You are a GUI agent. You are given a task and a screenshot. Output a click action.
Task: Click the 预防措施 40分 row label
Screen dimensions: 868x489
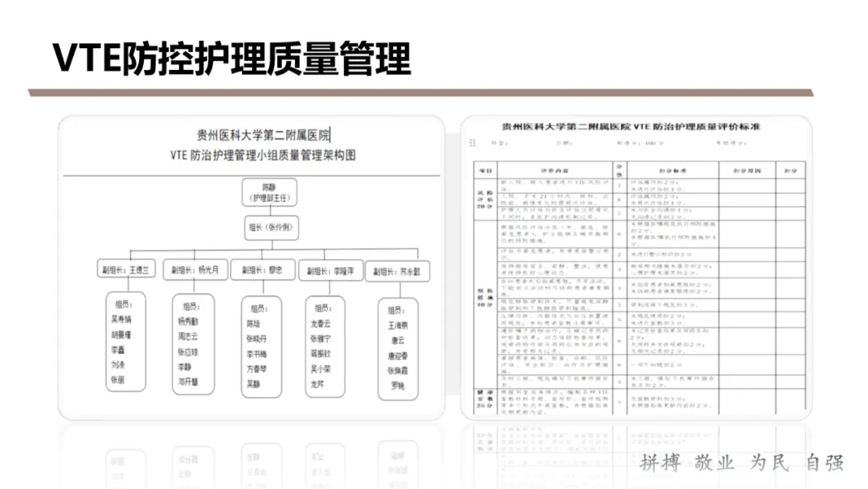[485, 298]
